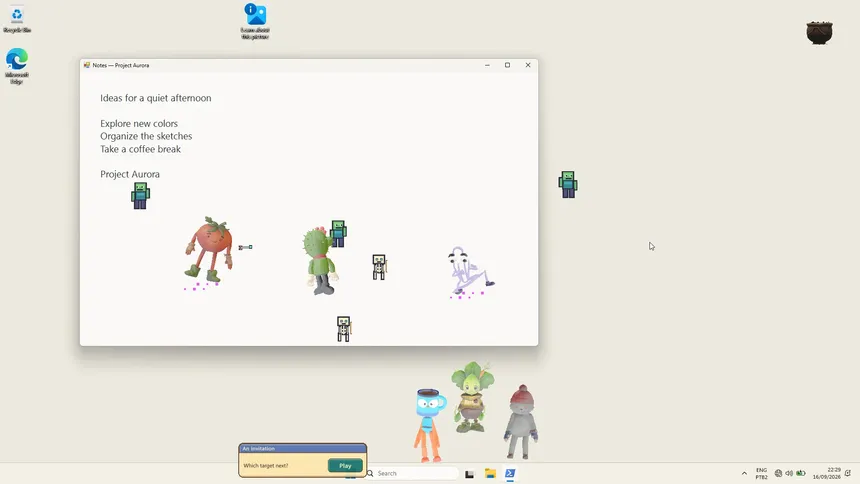Click the Notes app icon in title bar
The height and width of the screenshot is (484, 860).
coord(87,65)
